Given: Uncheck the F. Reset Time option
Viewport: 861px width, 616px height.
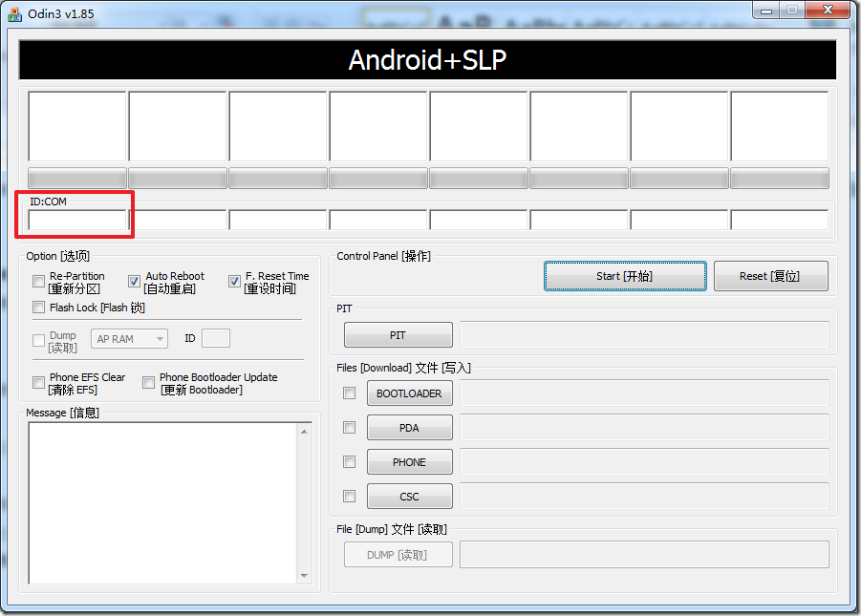Looking at the screenshot, I should (x=234, y=282).
